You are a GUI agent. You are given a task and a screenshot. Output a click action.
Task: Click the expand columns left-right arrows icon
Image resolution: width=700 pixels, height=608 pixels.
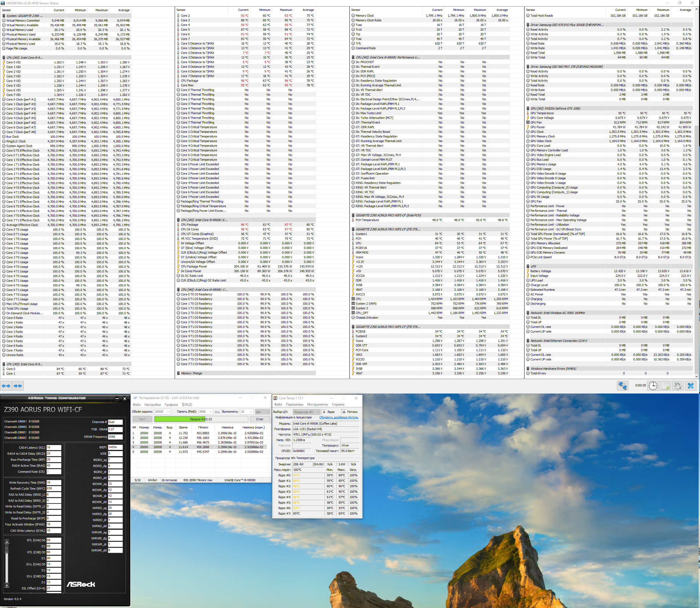(6, 386)
